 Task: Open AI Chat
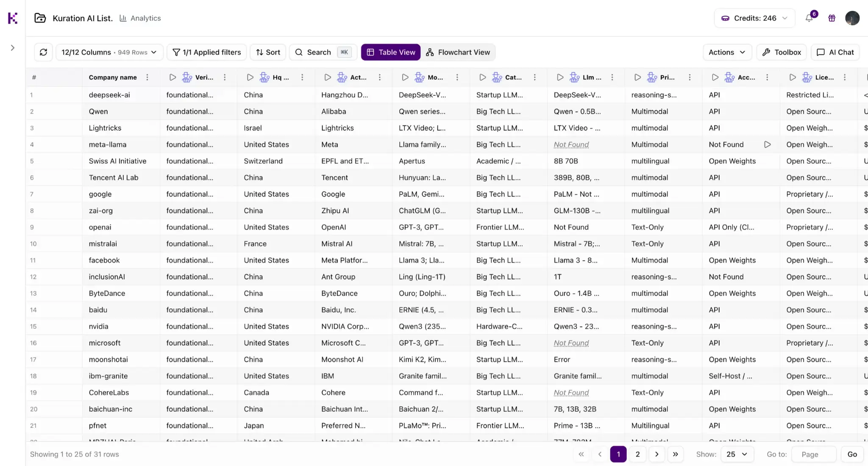pos(835,52)
